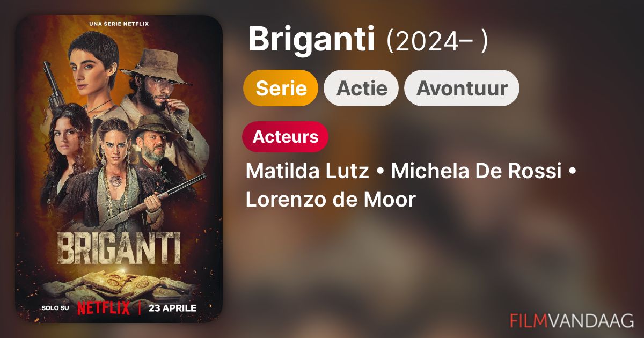
Task: Click the Briganti title heading
Action: [311, 40]
